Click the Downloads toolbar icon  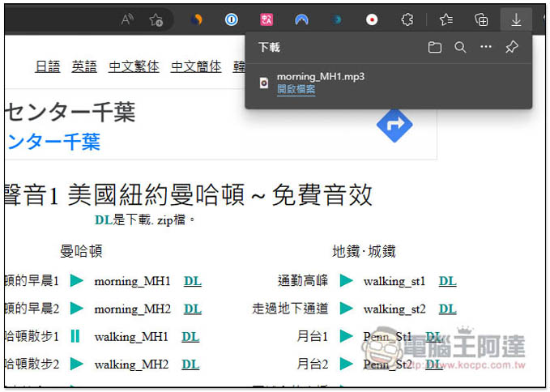(515, 20)
